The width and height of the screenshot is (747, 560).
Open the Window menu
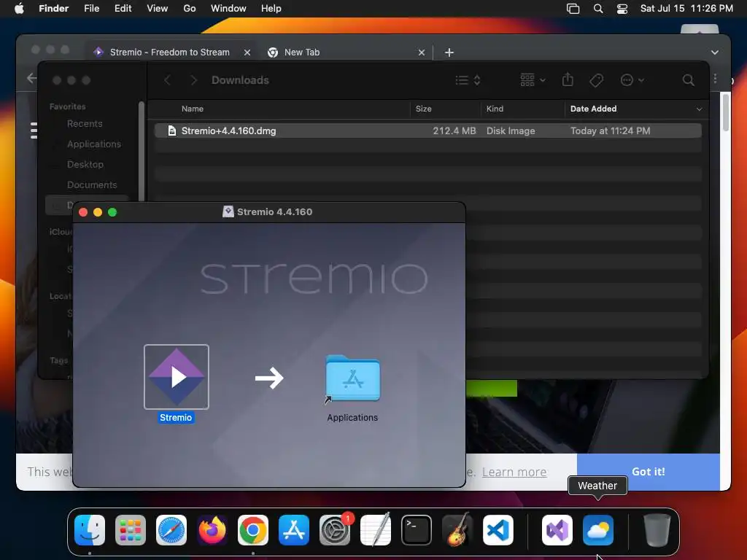pyautogui.click(x=228, y=9)
